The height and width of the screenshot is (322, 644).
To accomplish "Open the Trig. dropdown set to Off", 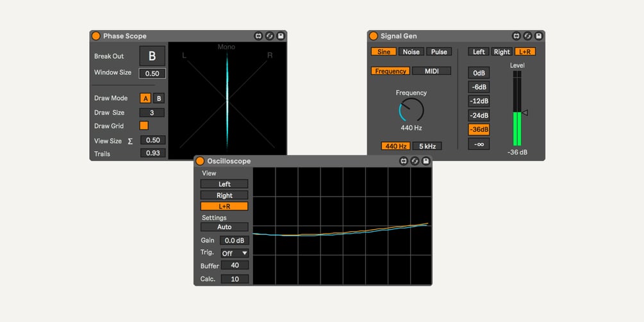I will coord(235,254).
